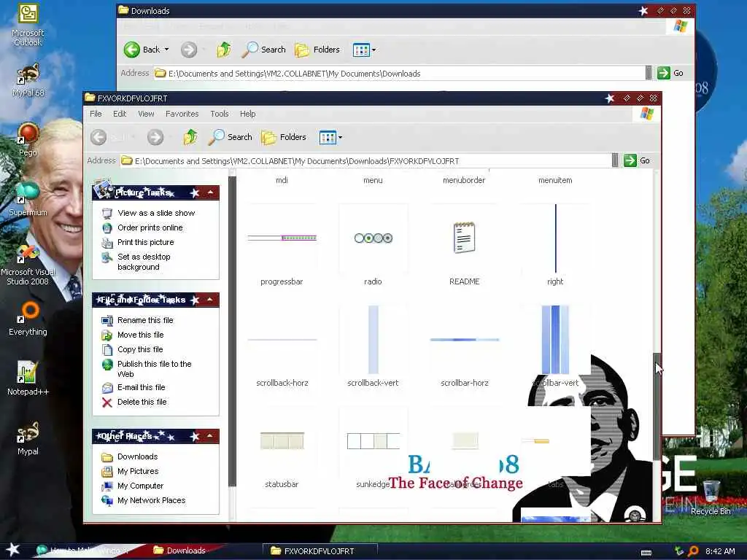Collapse the Other Places panel
Image resolution: width=747 pixels, height=560 pixels.
click(210, 436)
